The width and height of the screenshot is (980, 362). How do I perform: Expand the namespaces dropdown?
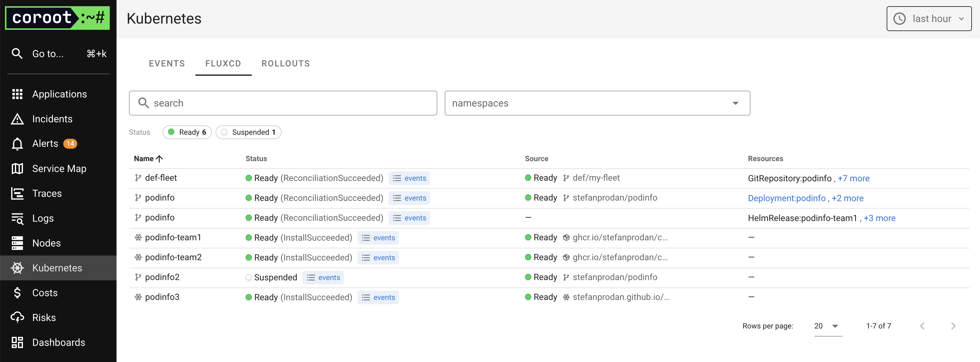click(x=597, y=103)
